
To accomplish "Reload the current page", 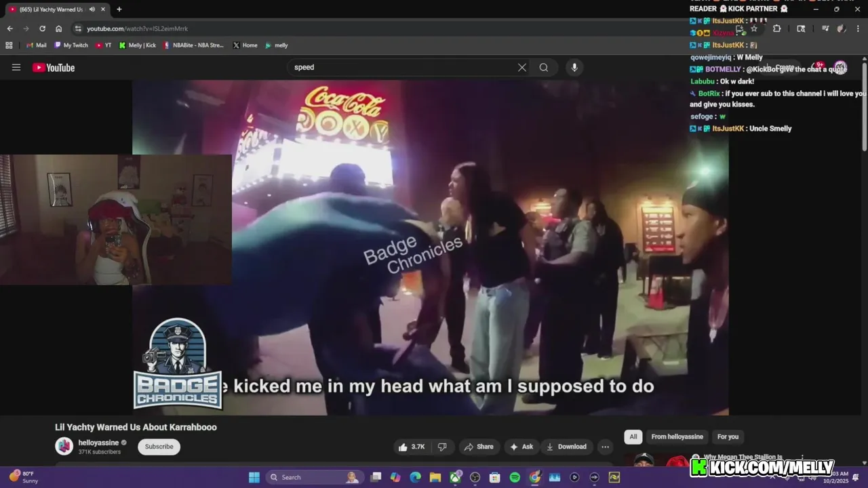I will click(x=42, y=28).
